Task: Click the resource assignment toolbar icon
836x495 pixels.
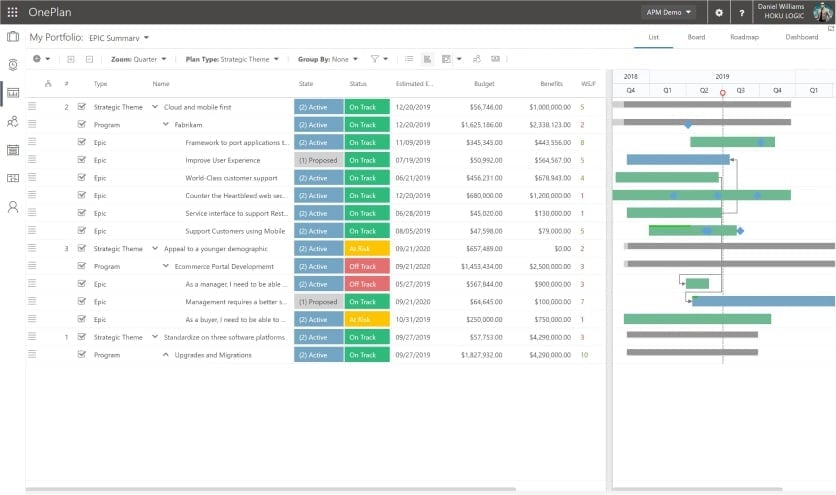Action: tap(477, 59)
